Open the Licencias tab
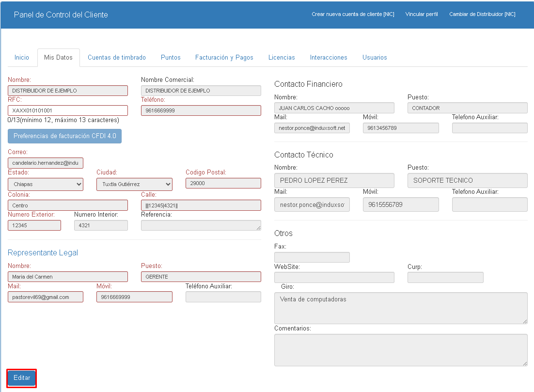 (282, 57)
